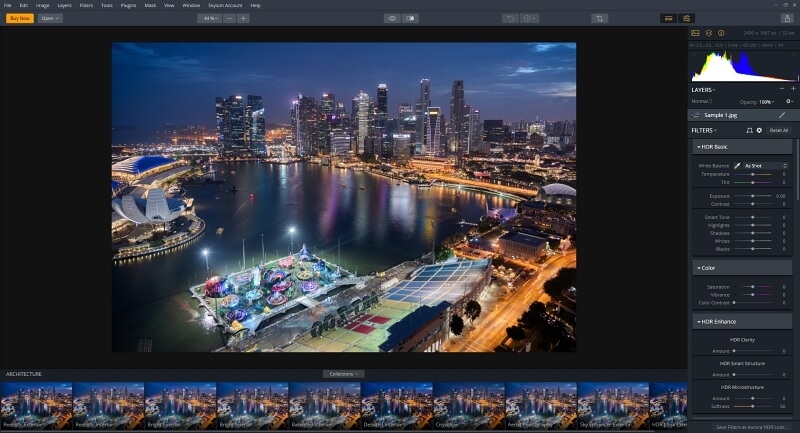Collapse the Color section

coord(742,268)
